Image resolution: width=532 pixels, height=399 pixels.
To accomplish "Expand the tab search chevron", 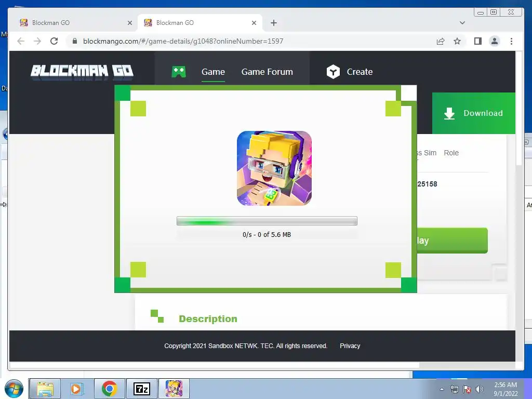I will 462,23.
